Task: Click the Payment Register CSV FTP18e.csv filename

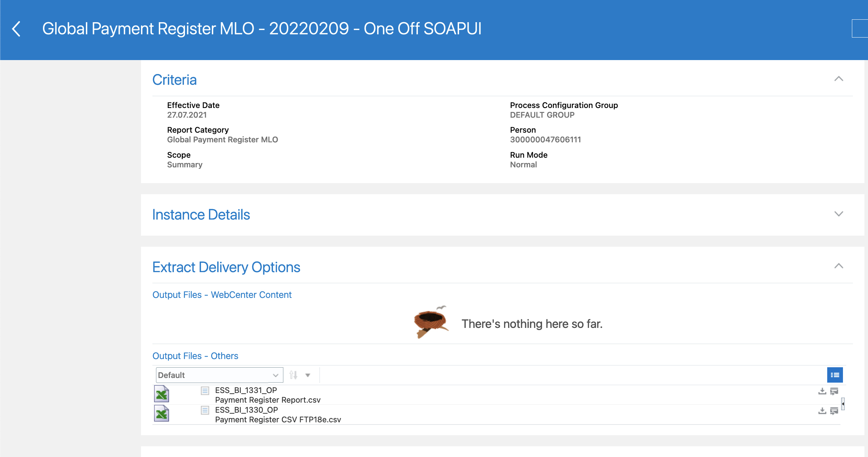Action: [x=278, y=419]
